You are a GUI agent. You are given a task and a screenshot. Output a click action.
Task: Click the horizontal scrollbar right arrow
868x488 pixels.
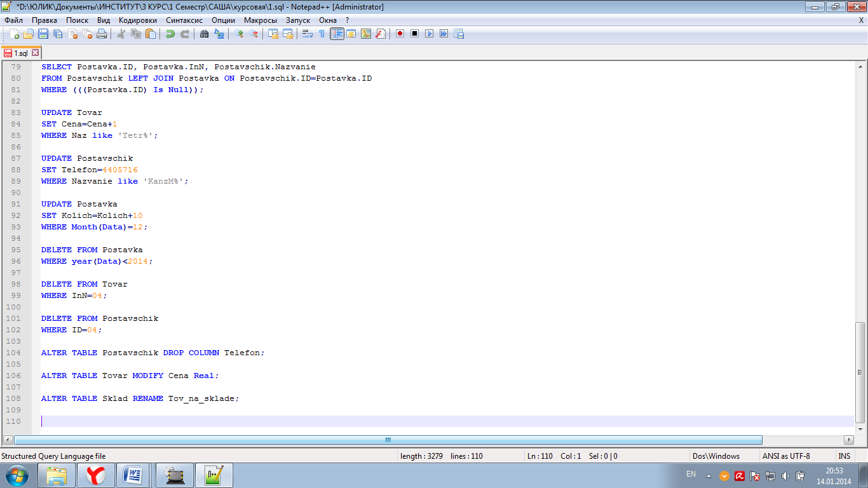pyautogui.click(x=848, y=440)
